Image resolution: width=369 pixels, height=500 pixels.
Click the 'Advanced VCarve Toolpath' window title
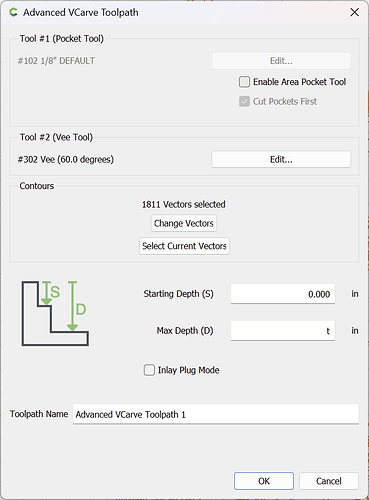81,13
